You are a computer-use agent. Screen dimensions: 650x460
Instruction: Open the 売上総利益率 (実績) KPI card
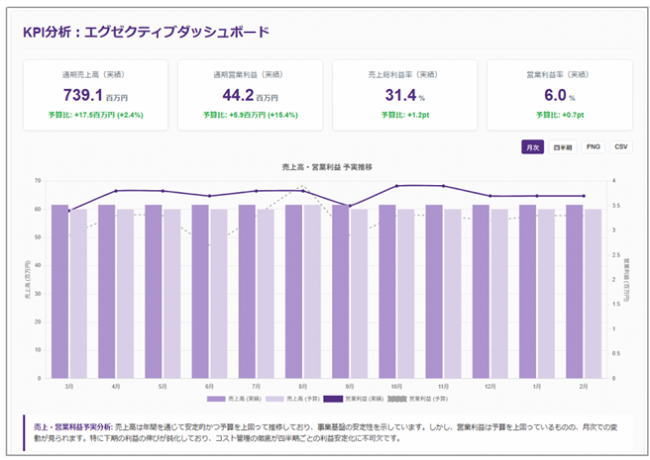[x=405, y=95]
